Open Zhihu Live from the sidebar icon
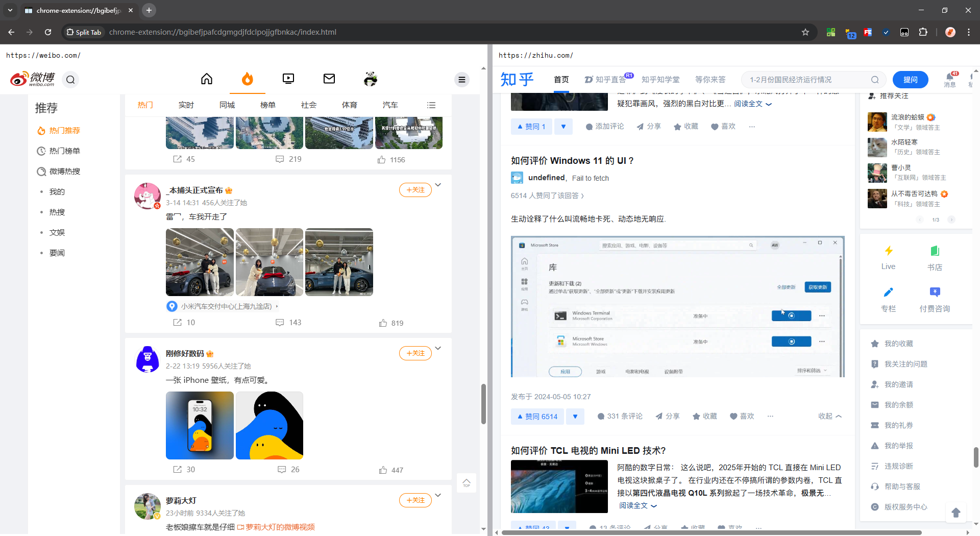 pos(888,257)
